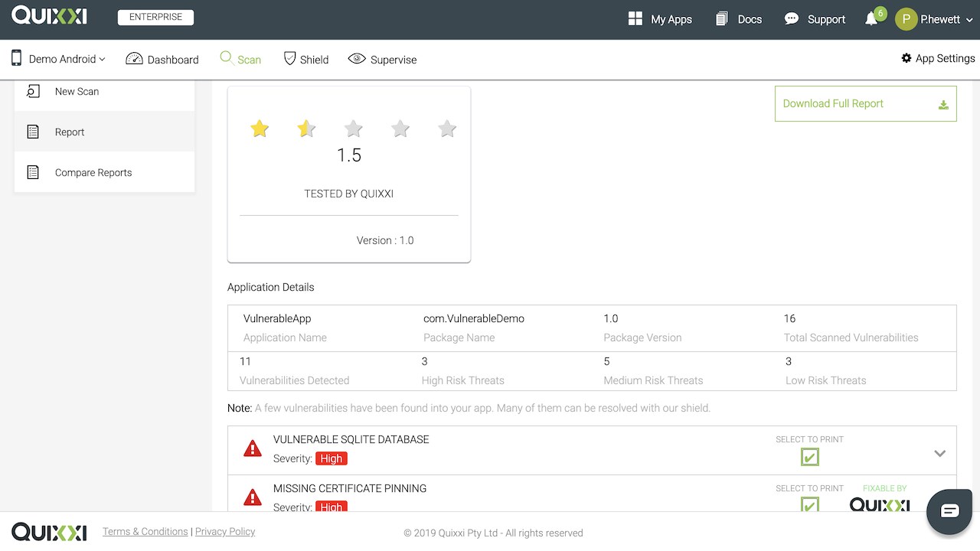Click warning triangle for Missing Certificate Pinning
Screen dimensions: 980x551
[x=252, y=497]
